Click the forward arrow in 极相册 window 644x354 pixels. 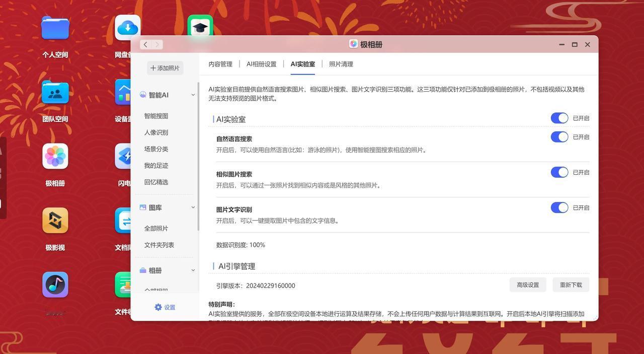pos(157,44)
